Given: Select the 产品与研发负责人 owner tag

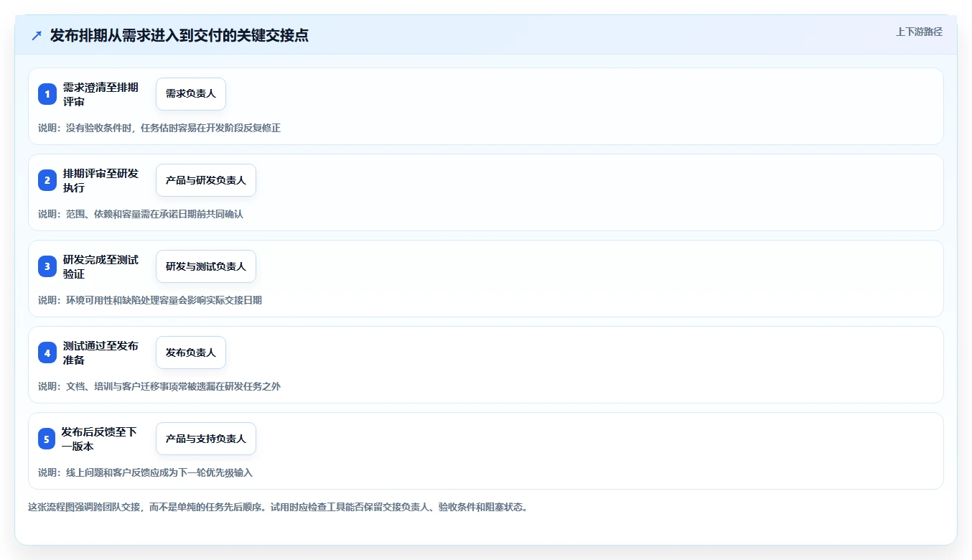Looking at the screenshot, I should 206,180.
